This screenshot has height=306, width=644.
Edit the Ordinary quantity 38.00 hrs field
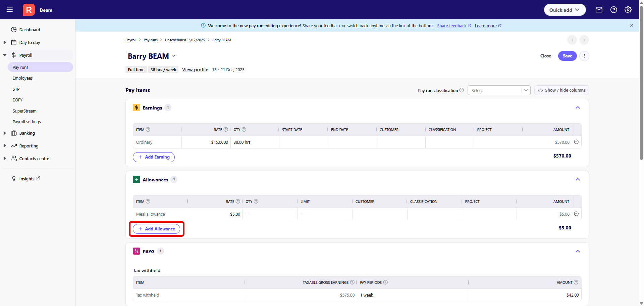click(x=255, y=142)
